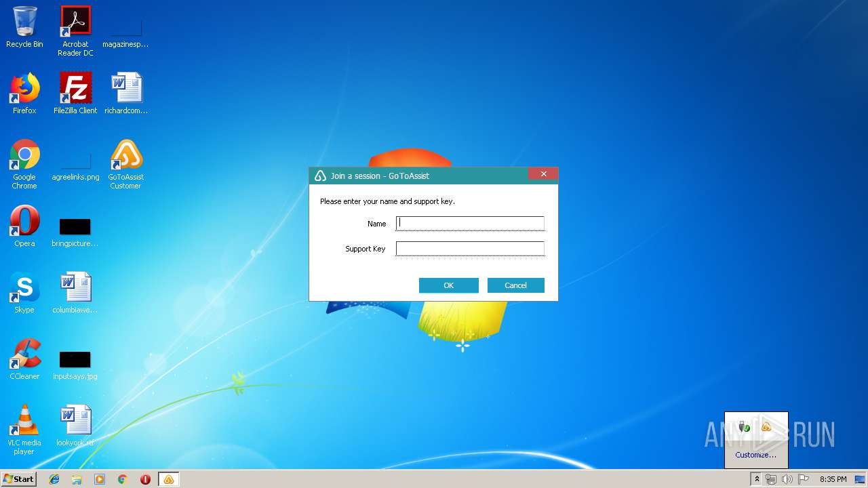The image size is (868, 488).
Task: Click the clock showing 8:35 PM
Action: coord(833,479)
